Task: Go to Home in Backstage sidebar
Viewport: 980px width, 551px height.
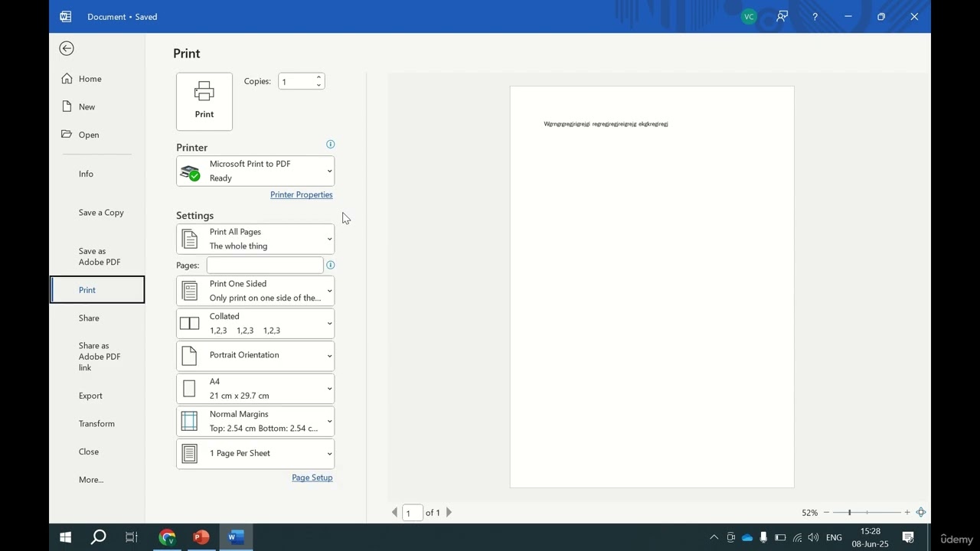Action: (97, 79)
